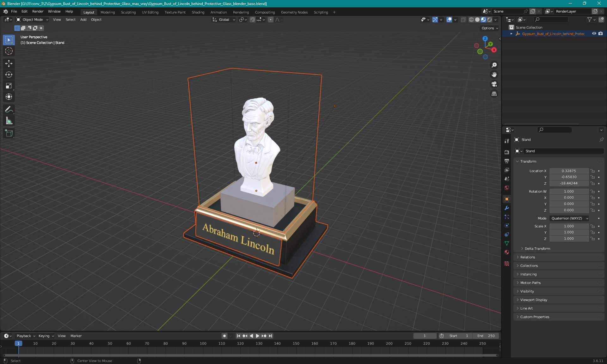Screen dimensions: 607x364
Task: Toggle proportional editing button
Action: pyautogui.click(x=271, y=20)
